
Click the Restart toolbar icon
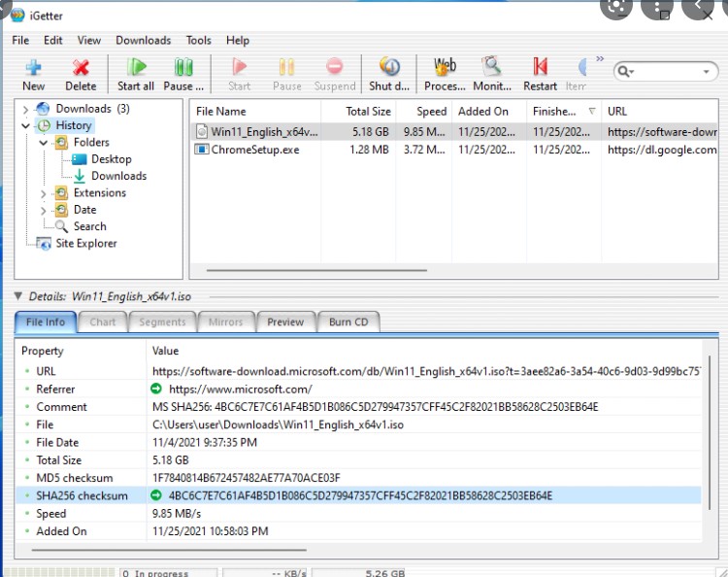pyautogui.click(x=540, y=67)
